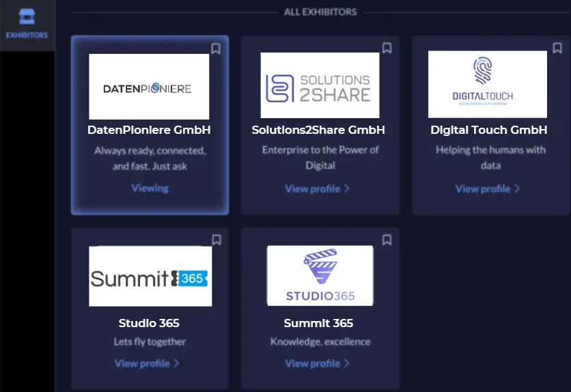Select the Studio 365 card title
The image size is (571, 392).
tap(149, 323)
